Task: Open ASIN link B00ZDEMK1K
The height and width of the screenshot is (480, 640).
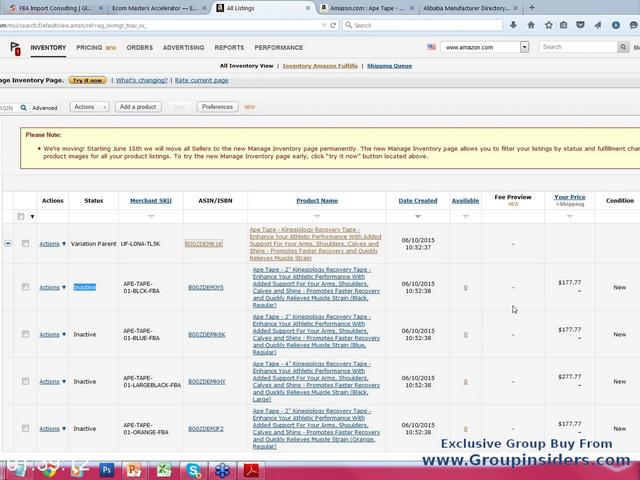Action: (204, 244)
